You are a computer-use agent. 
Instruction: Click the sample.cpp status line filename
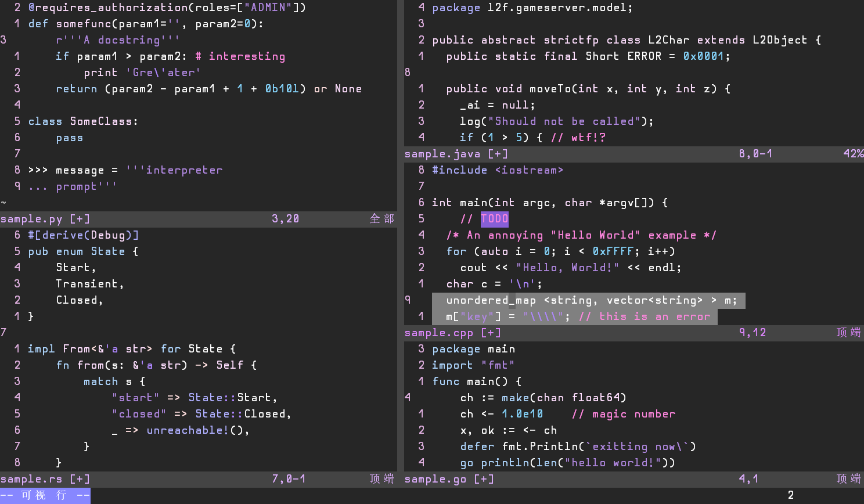point(439,333)
